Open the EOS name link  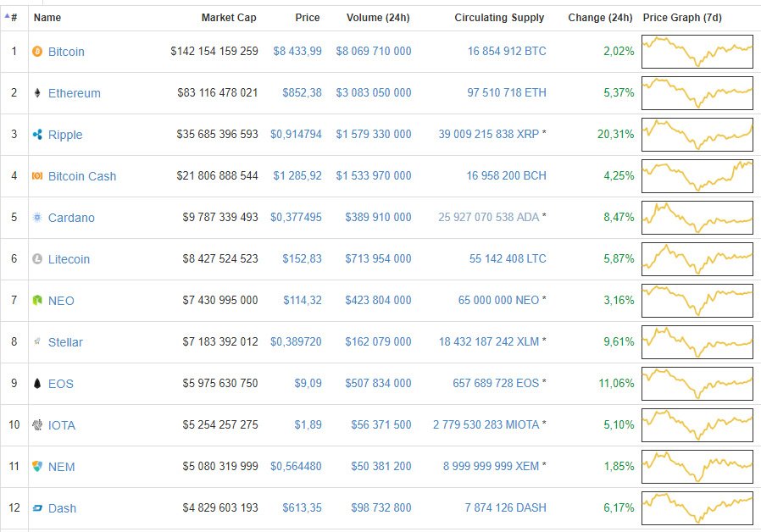[61, 384]
